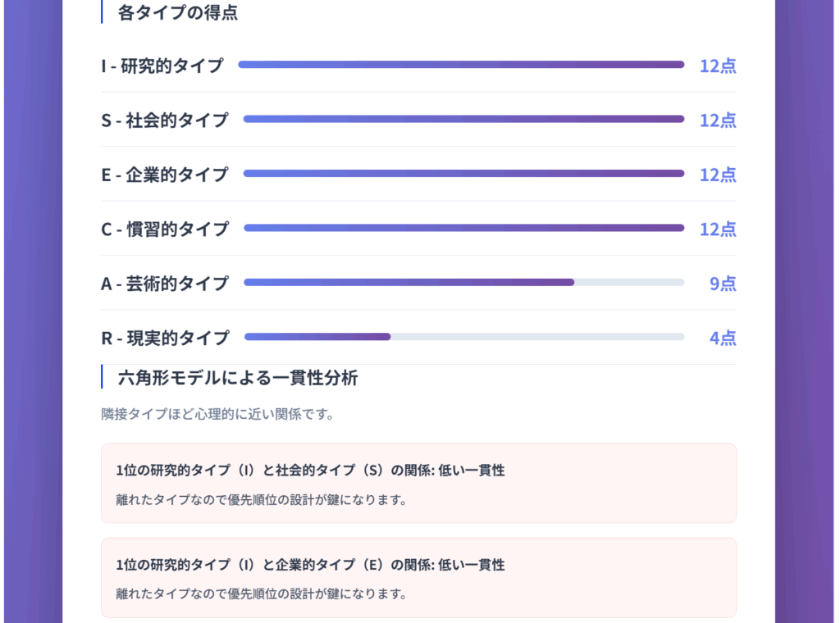840x623 pixels.
Task: Open the 研究的 and 社会的 consistency card
Action: 418,483
